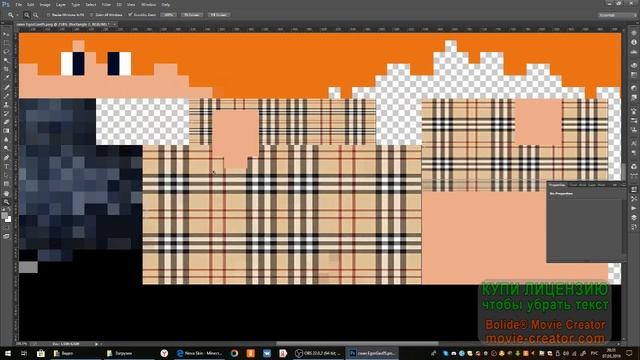The image size is (640, 360).
Task: Select the Clone Stamp tool
Action: coord(6,104)
